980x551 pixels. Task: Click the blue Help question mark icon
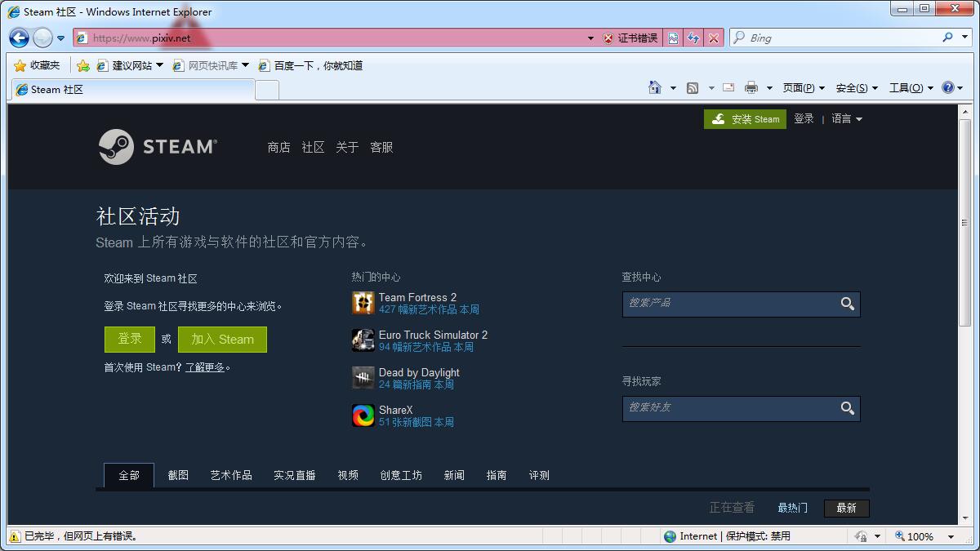click(x=947, y=87)
